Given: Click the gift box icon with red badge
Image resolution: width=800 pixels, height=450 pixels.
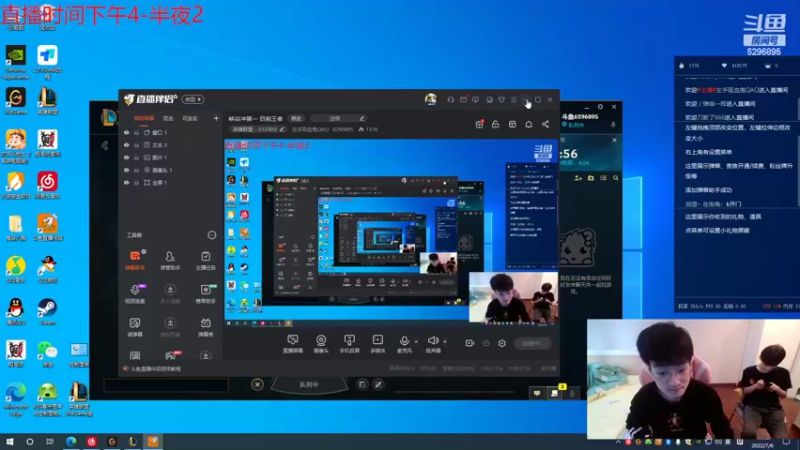Looking at the screenshot, I should (x=479, y=124).
